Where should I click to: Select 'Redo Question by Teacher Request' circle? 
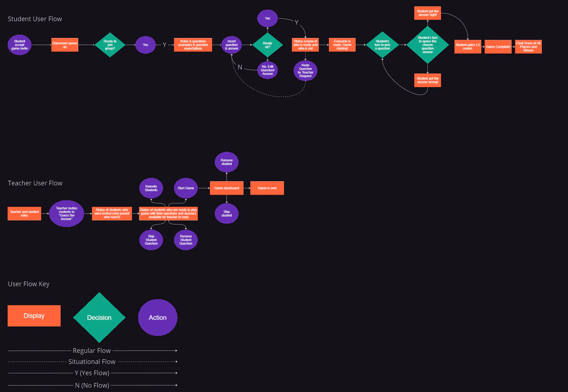coord(305,71)
